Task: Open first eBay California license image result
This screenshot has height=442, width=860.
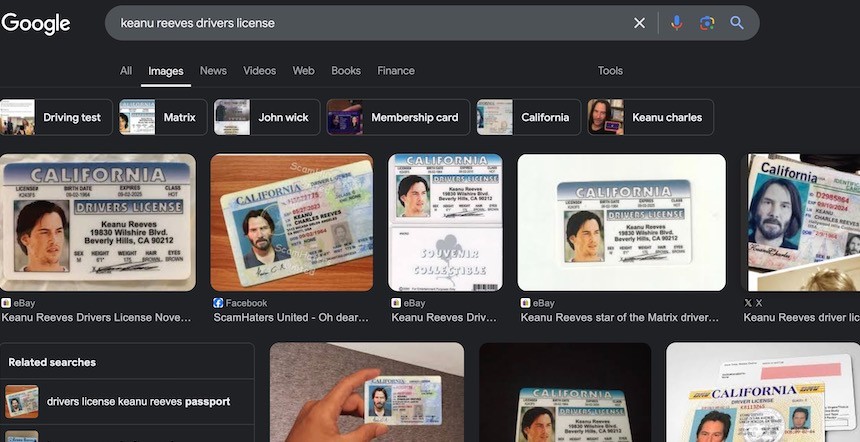Action: (x=98, y=222)
